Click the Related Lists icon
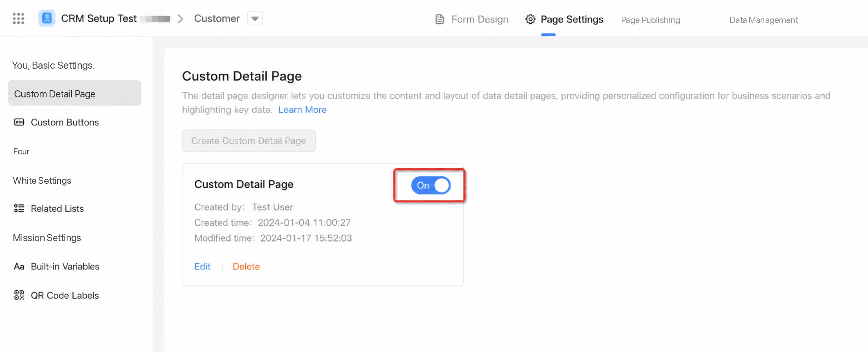Image resolution: width=868 pixels, height=352 pixels. [19, 208]
